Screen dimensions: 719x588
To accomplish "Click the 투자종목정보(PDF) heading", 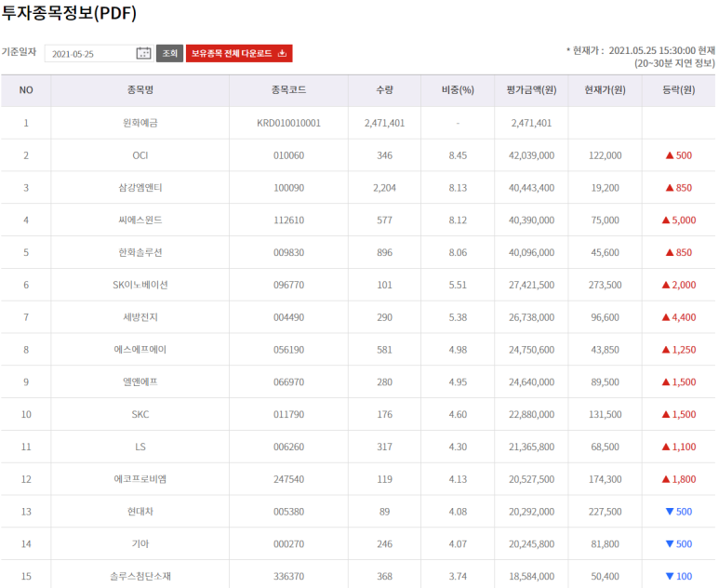I will point(69,13).
